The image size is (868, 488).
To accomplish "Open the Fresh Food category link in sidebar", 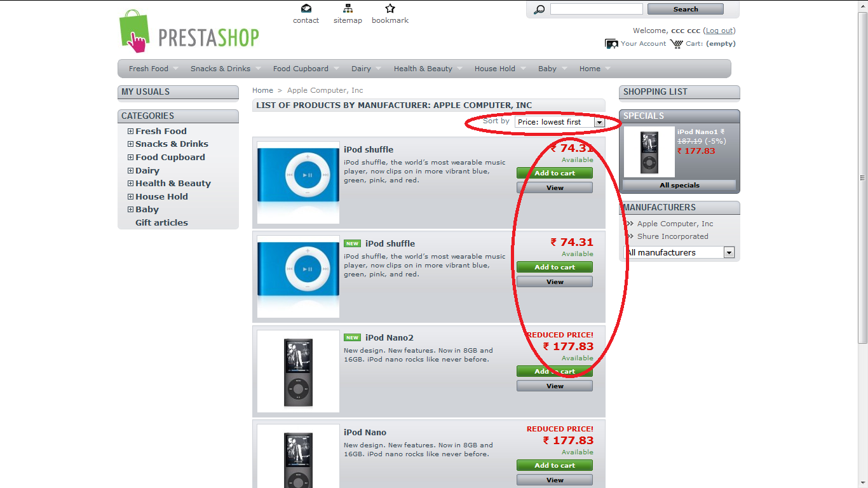I will 161,132.
